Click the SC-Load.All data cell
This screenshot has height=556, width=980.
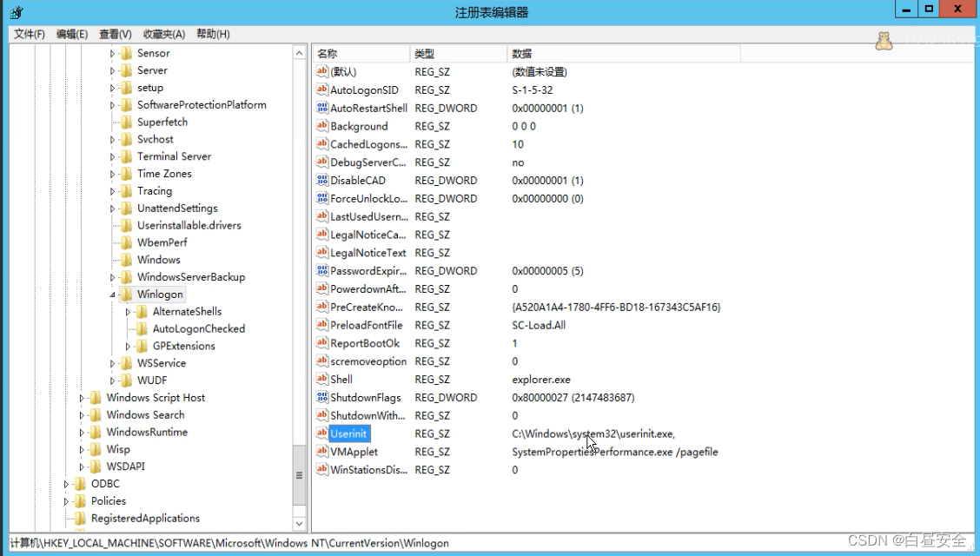539,325
